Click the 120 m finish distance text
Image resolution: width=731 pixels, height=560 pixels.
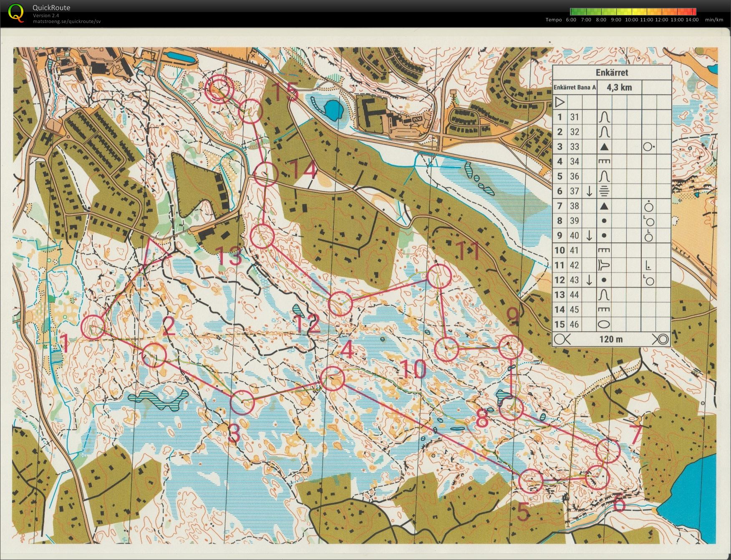[x=611, y=339]
